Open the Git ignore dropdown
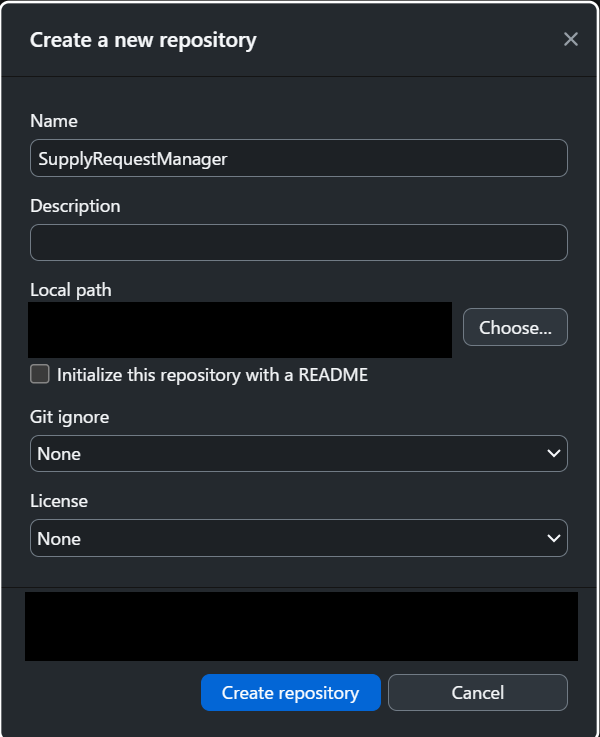The width and height of the screenshot is (600, 737). point(298,453)
